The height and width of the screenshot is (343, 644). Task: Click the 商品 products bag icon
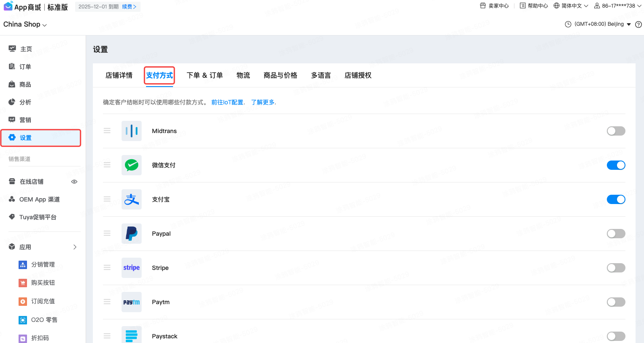[x=12, y=84]
